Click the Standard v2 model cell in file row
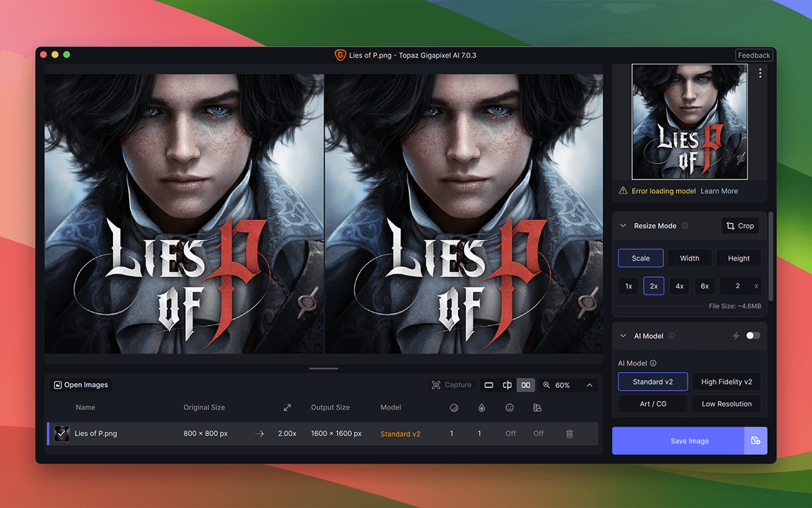812x508 pixels. (401, 433)
